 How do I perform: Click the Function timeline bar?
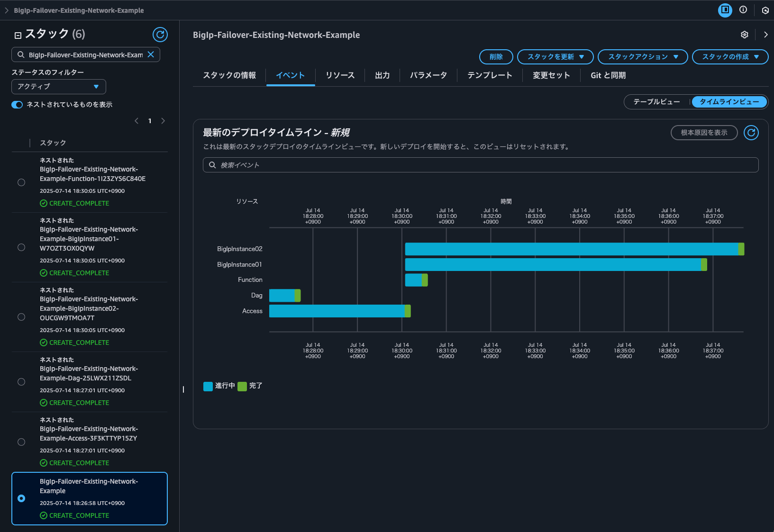[416, 280]
